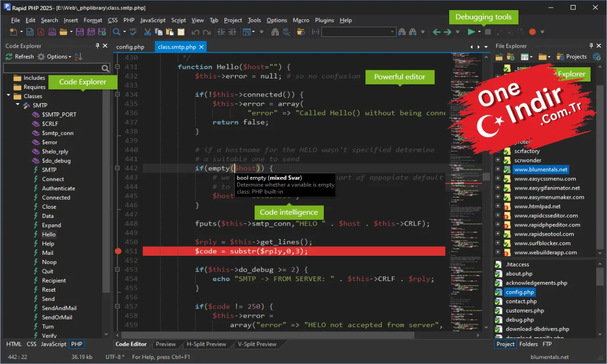Switch to the config.php editor tab
This screenshot has height=364, width=607.
[130, 47]
